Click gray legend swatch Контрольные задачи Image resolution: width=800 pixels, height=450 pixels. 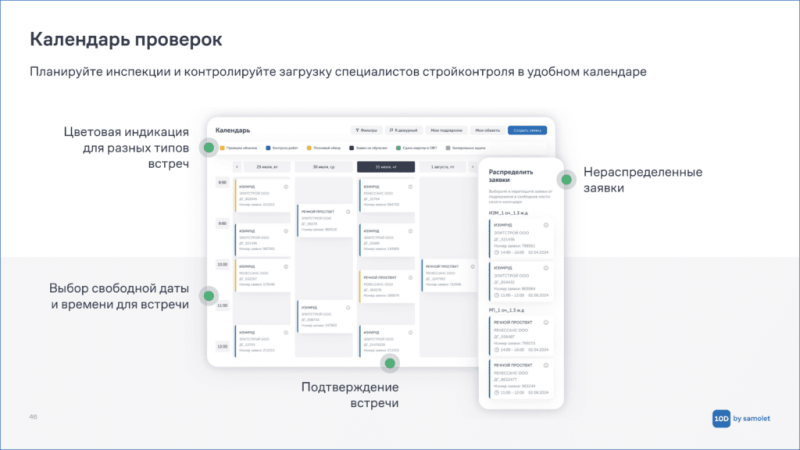pyautogui.click(x=448, y=148)
